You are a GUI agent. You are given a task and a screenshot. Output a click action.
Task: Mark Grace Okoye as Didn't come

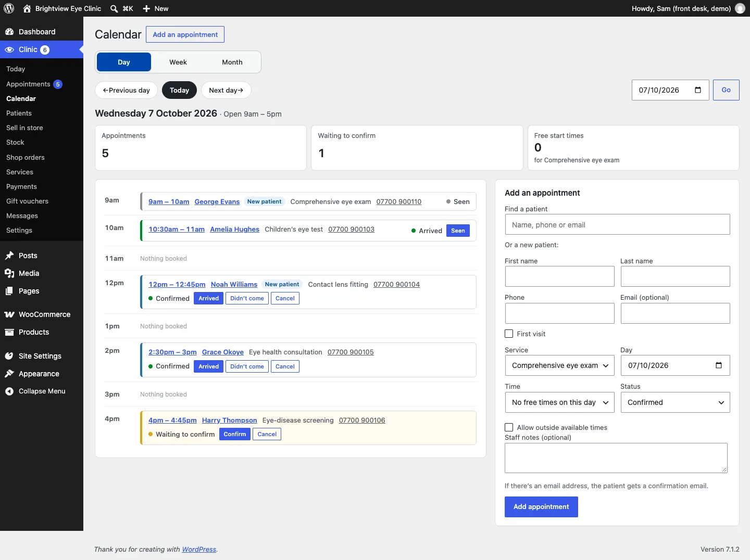click(247, 366)
